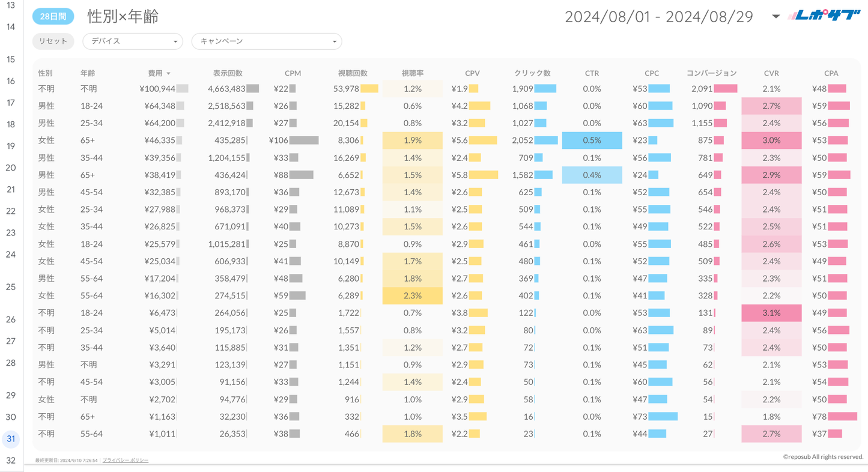Select the CPM value ¥88

[281, 175]
